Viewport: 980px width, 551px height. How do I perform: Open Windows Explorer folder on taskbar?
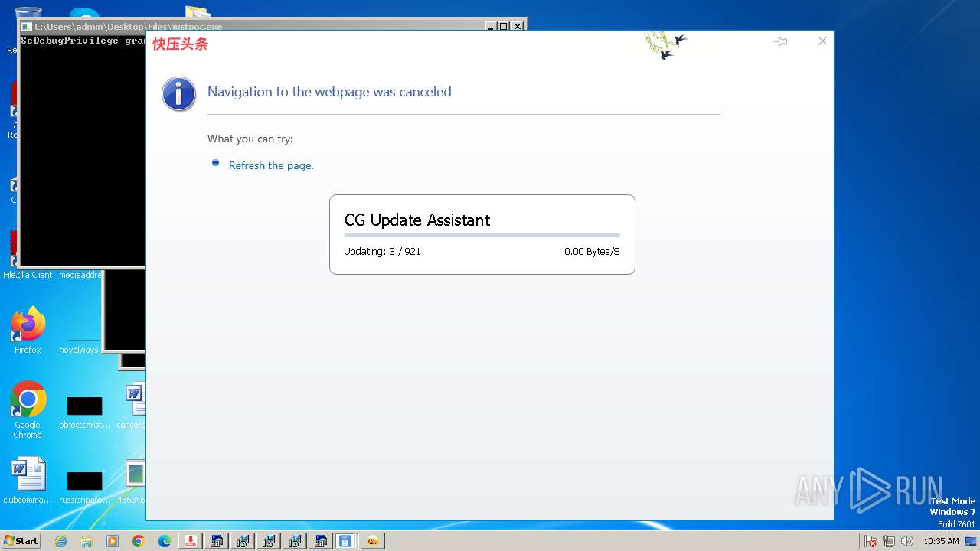(x=87, y=541)
